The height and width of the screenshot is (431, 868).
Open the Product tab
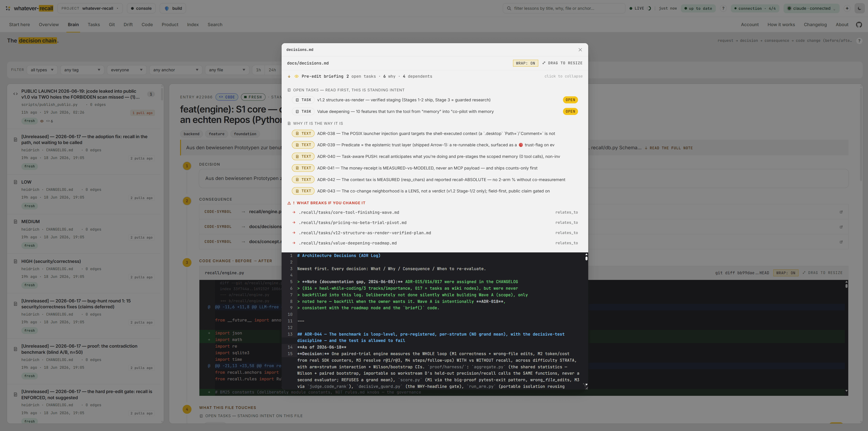tap(170, 25)
